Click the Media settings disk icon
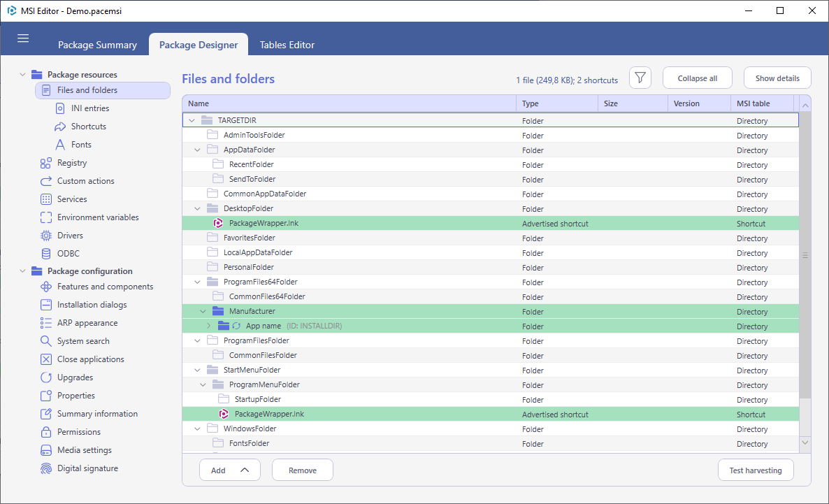The height and width of the screenshot is (504, 829). coord(46,450)
